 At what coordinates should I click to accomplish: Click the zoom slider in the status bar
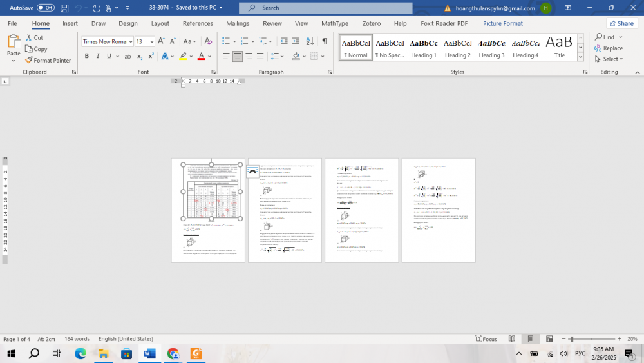coord(571,339)
